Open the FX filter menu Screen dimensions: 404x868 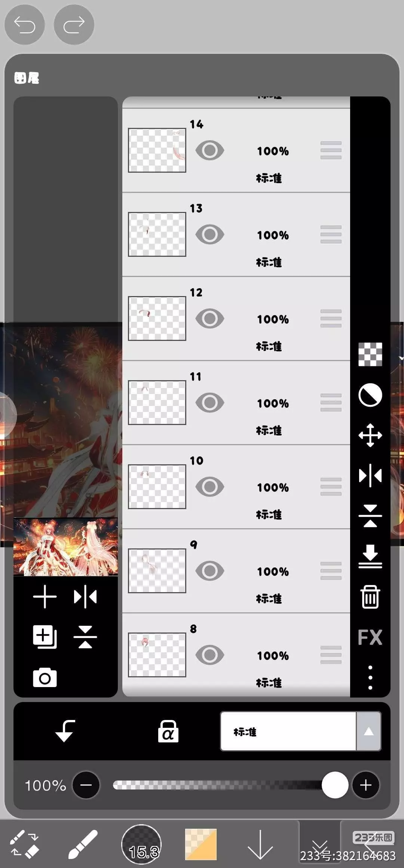tap(370, 637)
